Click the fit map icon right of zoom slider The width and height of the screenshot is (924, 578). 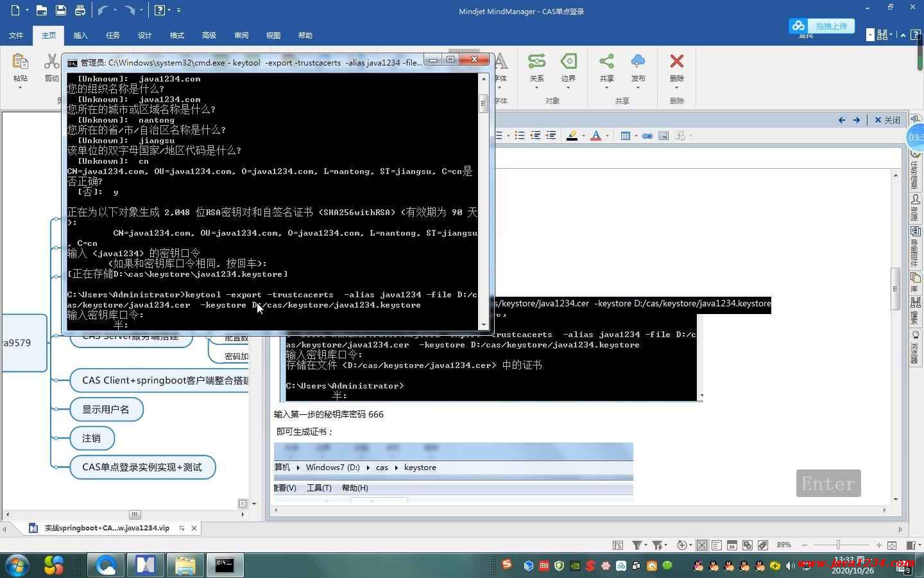coord(892,545)
